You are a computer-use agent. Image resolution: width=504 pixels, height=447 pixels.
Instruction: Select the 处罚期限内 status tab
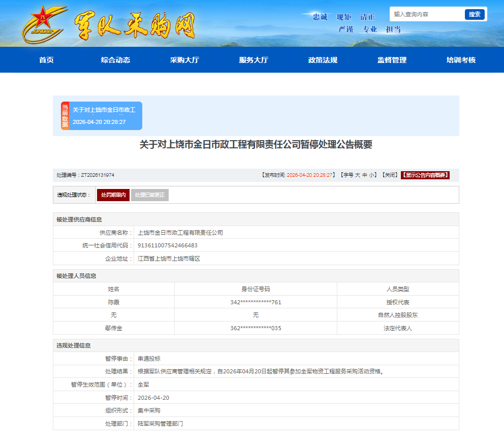pos(113,195)
